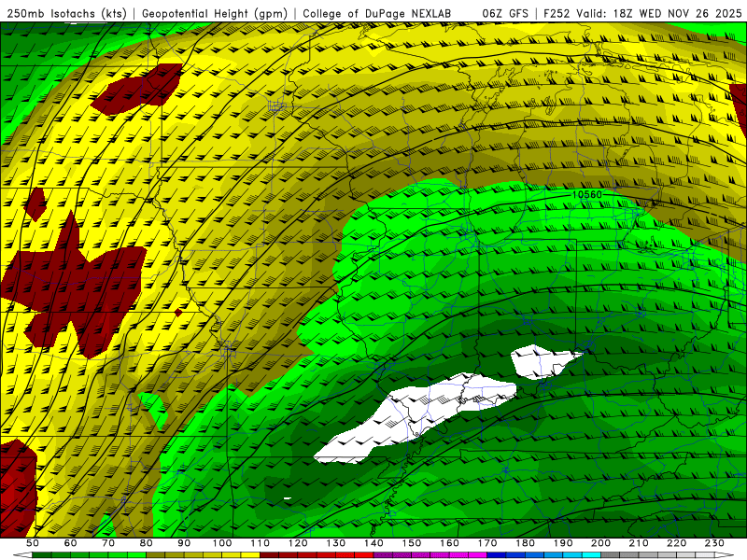The width and height of the screenshot is (747, 560).
Task: Click the 50 label on the color scale
Action: coord(33,543)
